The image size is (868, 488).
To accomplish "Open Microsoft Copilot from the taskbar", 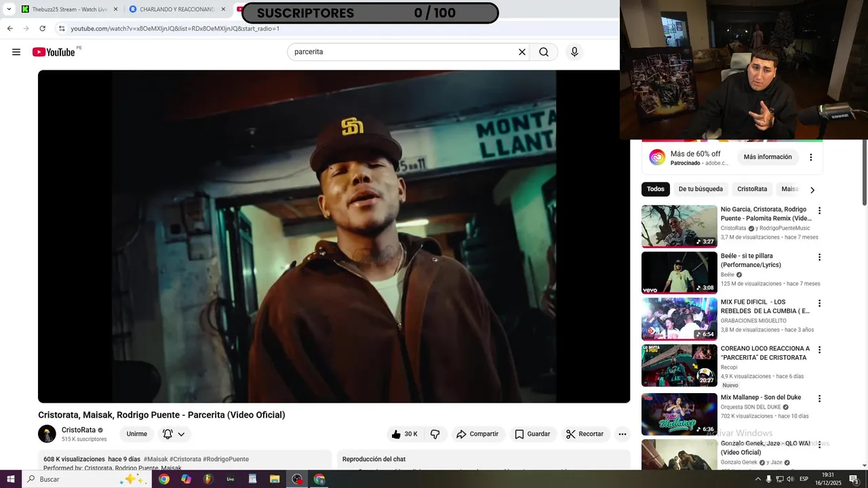I will coord(186,479).
